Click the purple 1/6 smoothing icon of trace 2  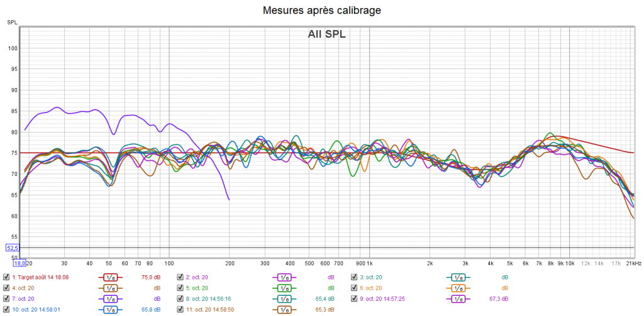[284, 277]
